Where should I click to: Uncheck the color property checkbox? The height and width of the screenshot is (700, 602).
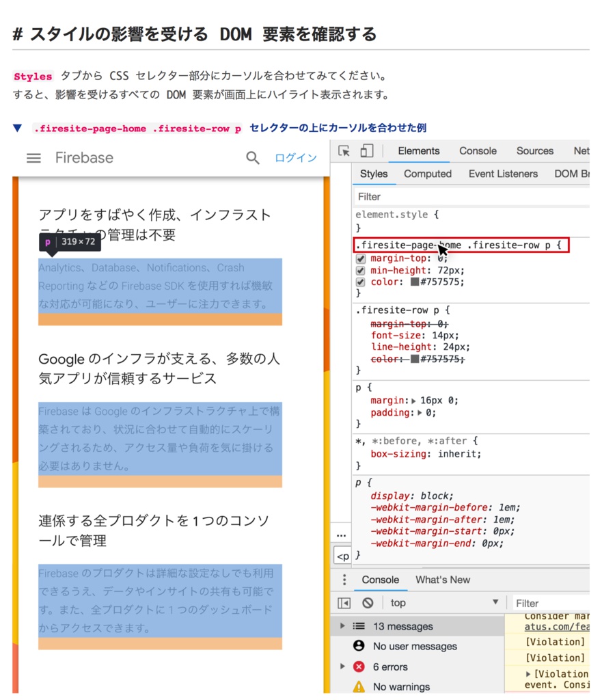click(x=359, y=282)
